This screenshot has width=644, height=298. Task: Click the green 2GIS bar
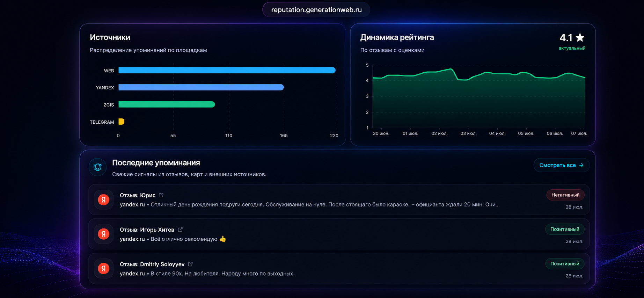(x=167, y=104)
